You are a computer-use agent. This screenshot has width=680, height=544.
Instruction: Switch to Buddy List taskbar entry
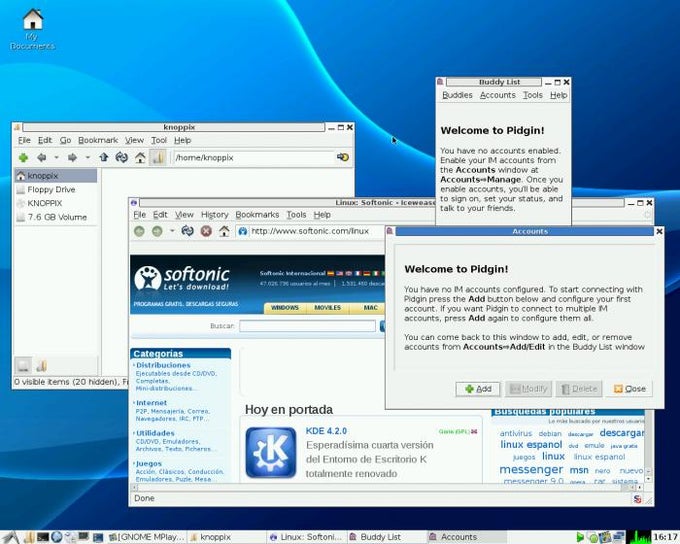[x=386, y=537]
